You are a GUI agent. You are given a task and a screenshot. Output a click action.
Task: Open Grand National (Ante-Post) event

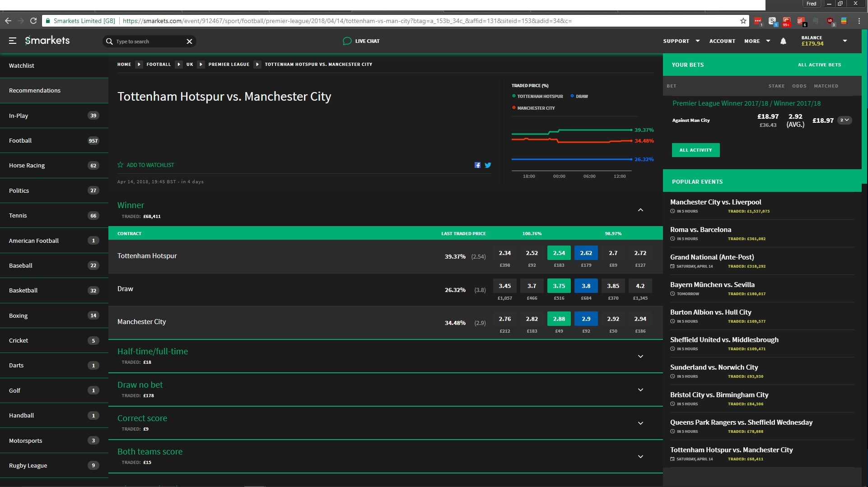(x=712, y=257)
